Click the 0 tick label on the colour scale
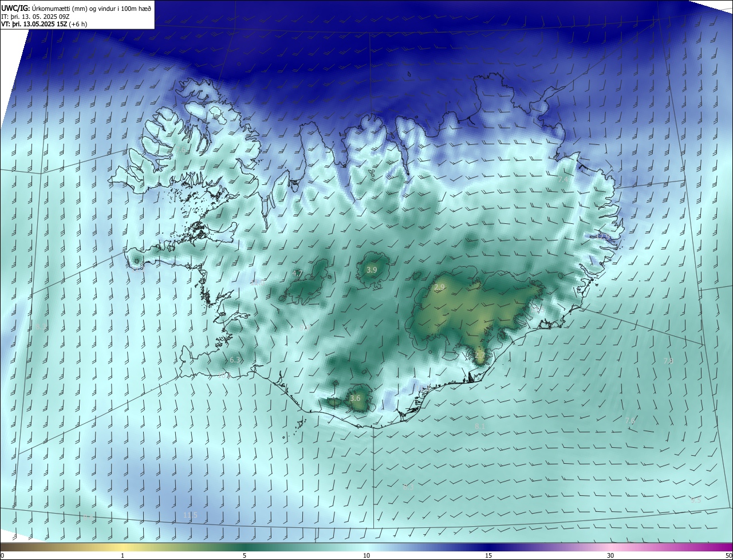This screenshot has width=733, height=560. click(x=2, y=556)
